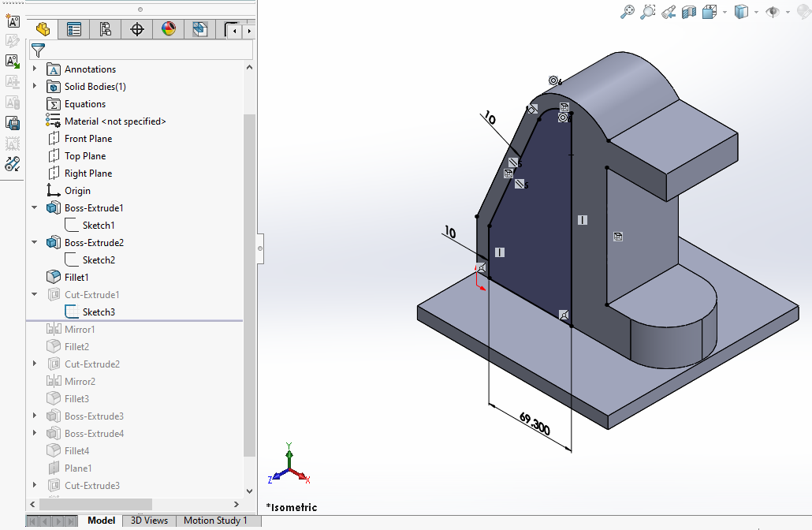Activate the Section View tool
The height and width of the screenshot is (530, 812).
point(689,12)
